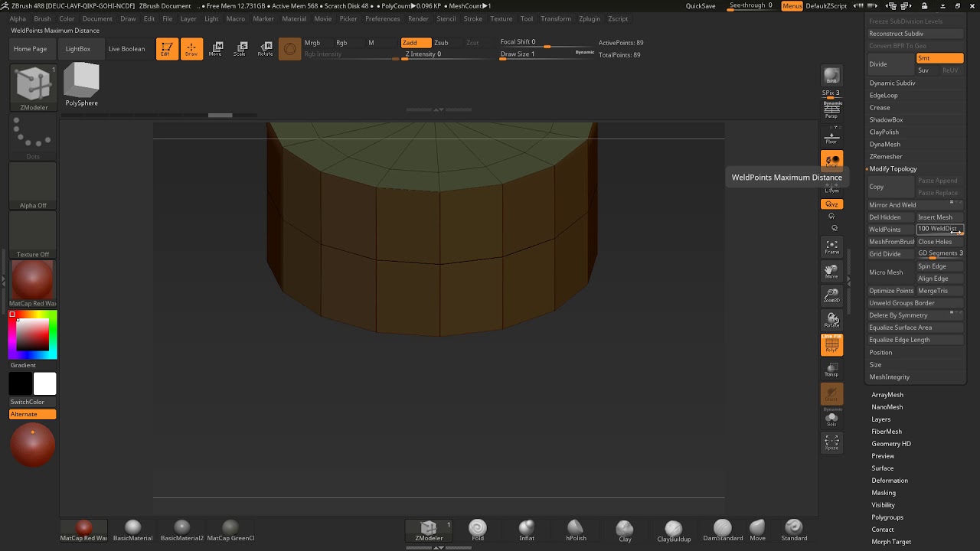Toggle the Xyz rotation mode

831,204
